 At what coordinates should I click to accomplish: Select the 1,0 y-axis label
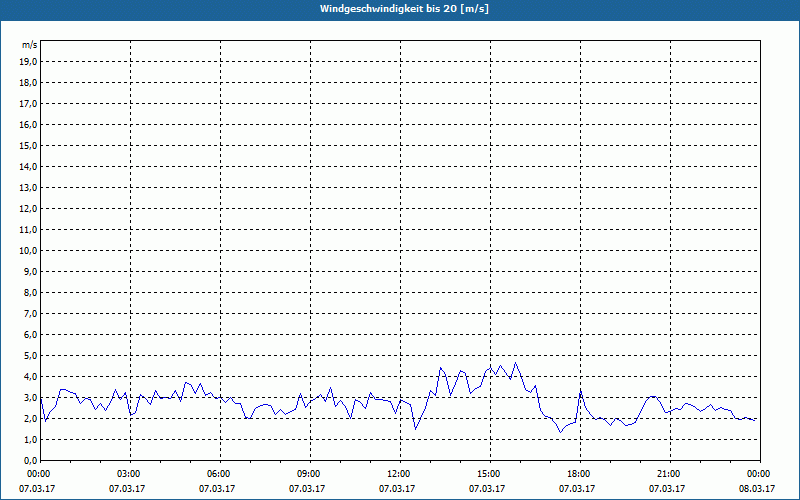point(30,440)
